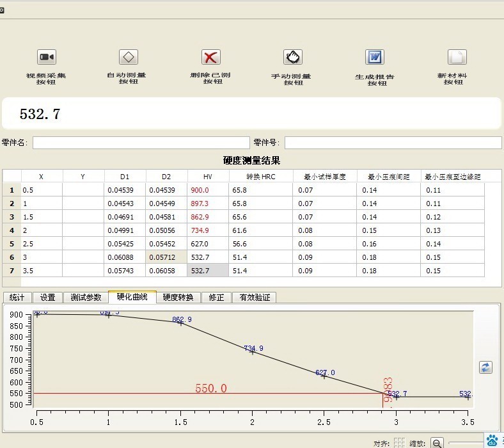Click the video capture (视频采集) camera icon

pos(46,58)
